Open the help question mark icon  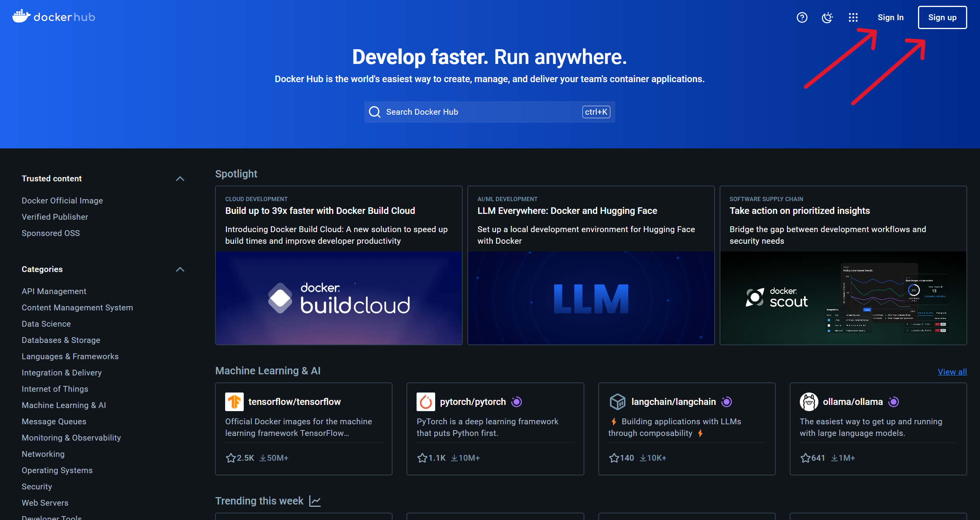click(x=802, y=17)
